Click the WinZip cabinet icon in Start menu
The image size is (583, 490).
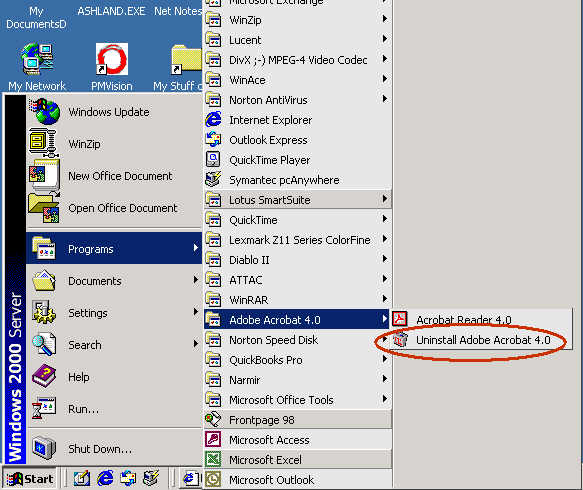tap(44, 143)
